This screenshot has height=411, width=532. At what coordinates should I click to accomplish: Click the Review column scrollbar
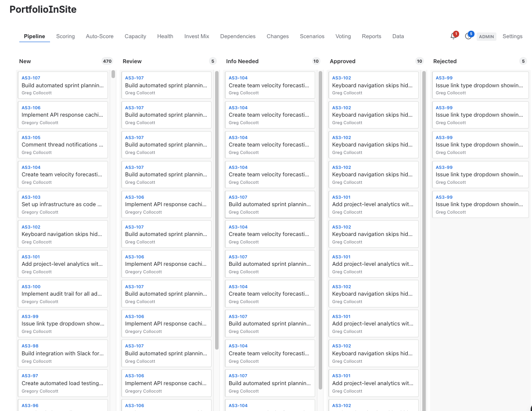click(x=217, y=175)
